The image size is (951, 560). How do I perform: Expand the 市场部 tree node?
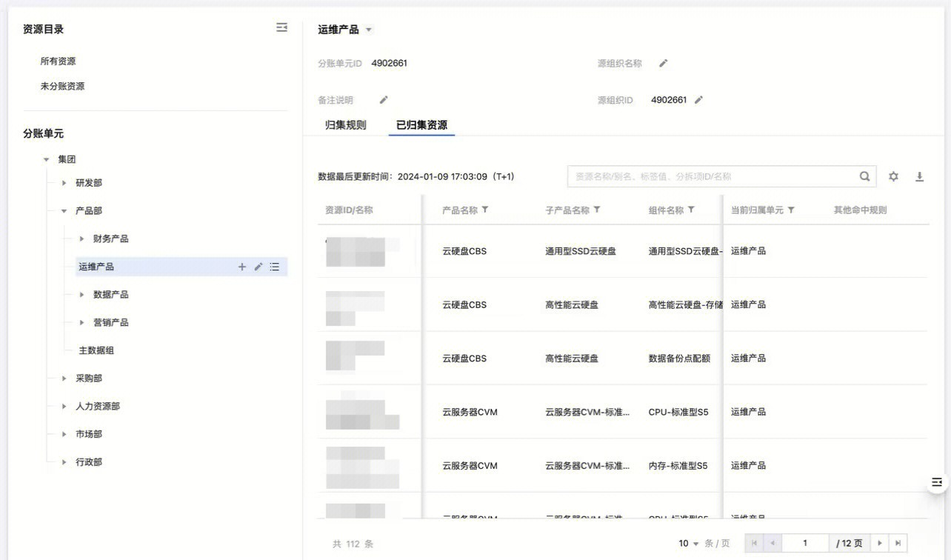point(64,434)
